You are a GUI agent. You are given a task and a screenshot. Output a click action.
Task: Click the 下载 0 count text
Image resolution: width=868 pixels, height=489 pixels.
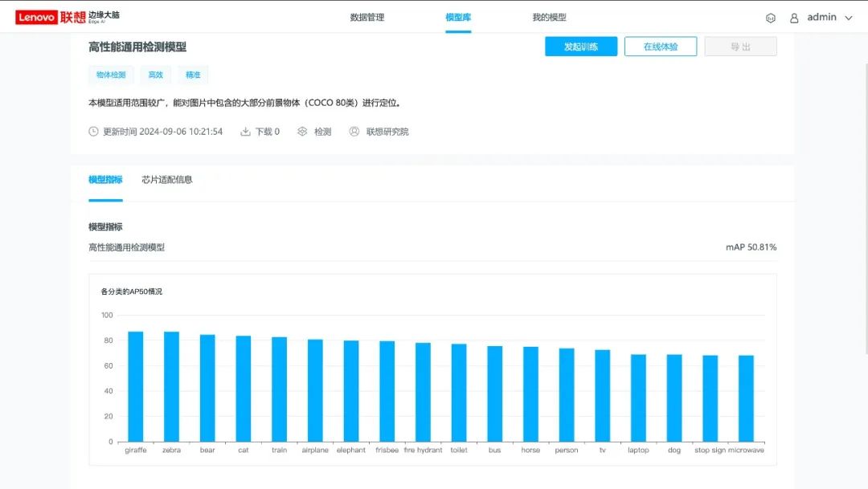click(x=268, y=131)
